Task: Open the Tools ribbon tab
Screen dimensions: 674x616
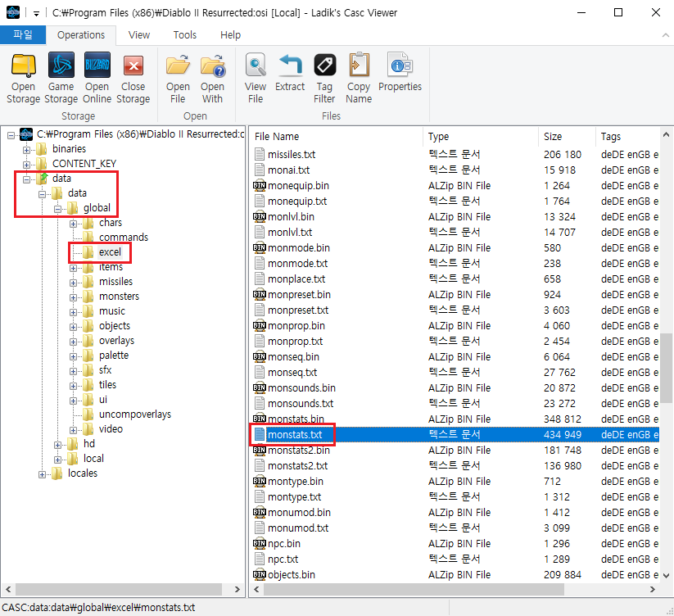Action: pyautogui.click(x=185, y=35)
